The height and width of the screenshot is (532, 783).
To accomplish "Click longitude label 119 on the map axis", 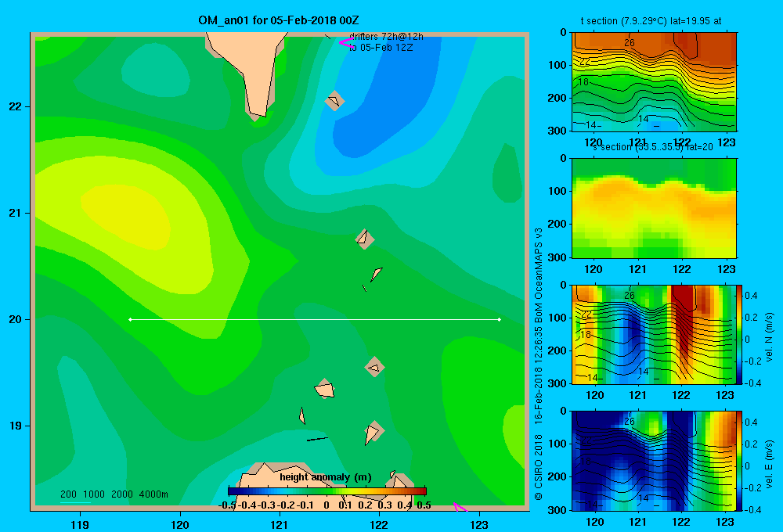I will click(x=81, y=524).
